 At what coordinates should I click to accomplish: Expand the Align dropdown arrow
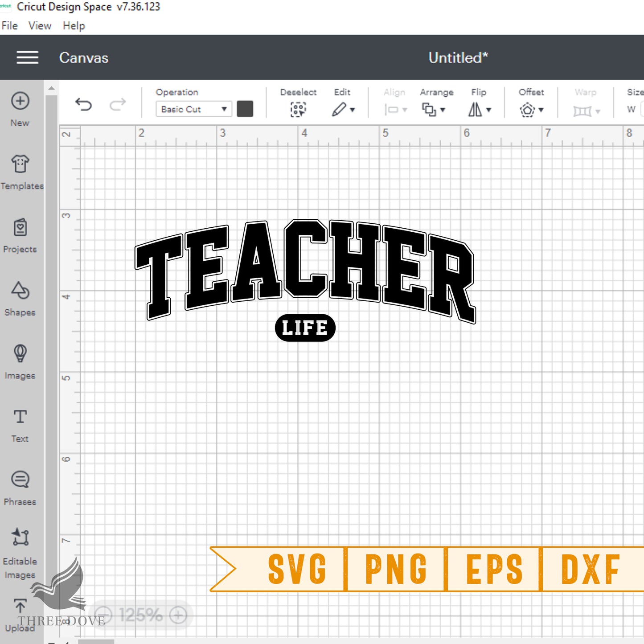coord(405,110)
